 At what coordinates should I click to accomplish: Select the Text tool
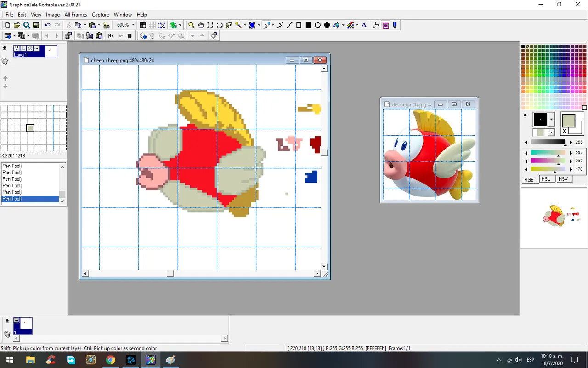tap(364, 25)
